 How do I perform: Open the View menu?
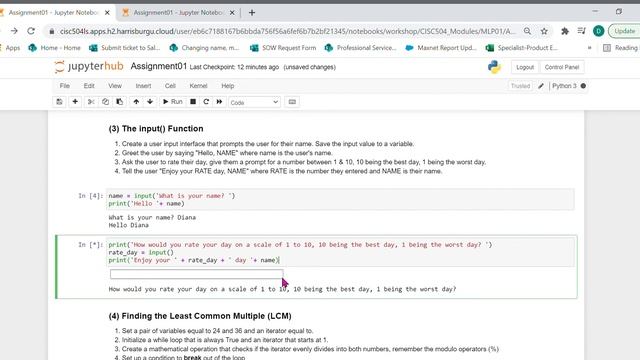click(115, 86)
